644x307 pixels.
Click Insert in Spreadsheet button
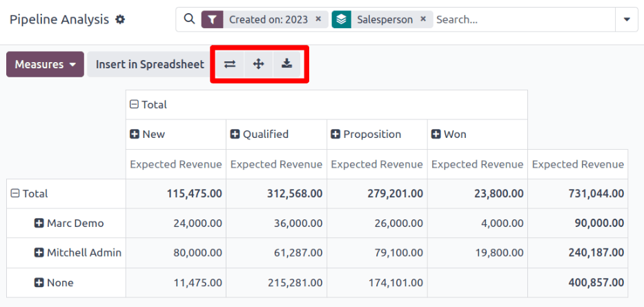coord(150,64)
